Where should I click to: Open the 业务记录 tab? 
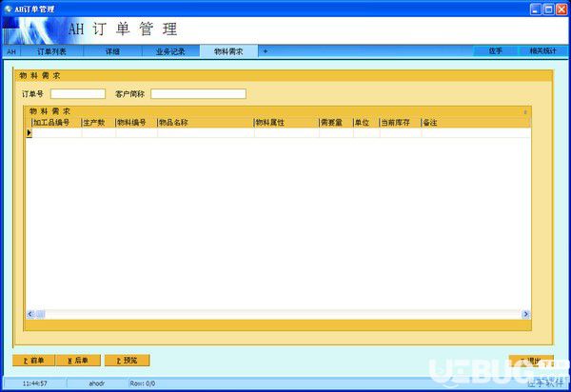click(170, 51)
